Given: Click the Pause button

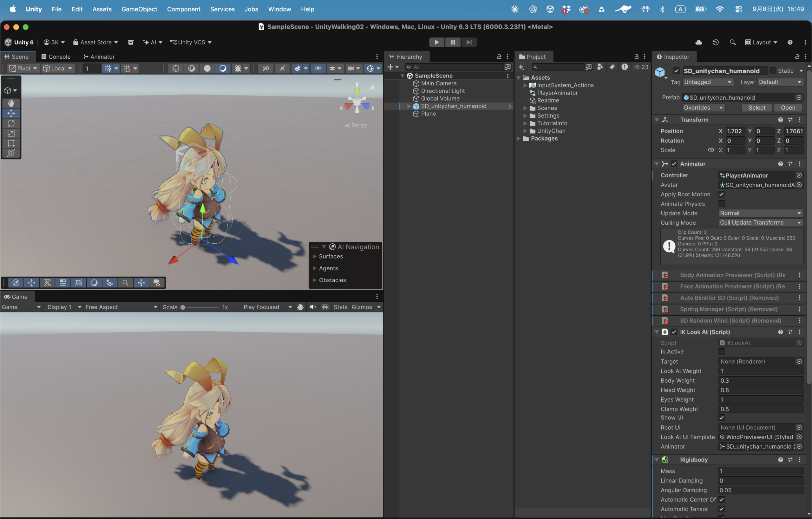Looking at the screenshot, I should click(x=453, y=42).
